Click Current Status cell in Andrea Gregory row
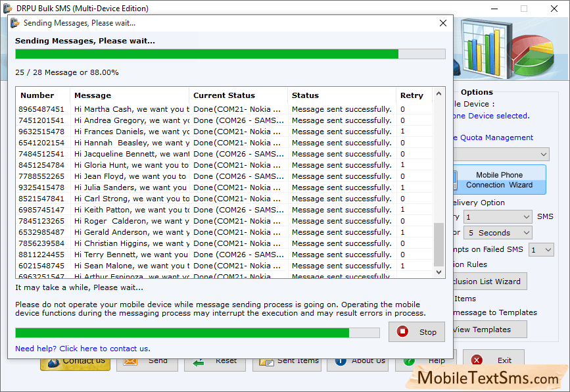 tap(239, 120)
